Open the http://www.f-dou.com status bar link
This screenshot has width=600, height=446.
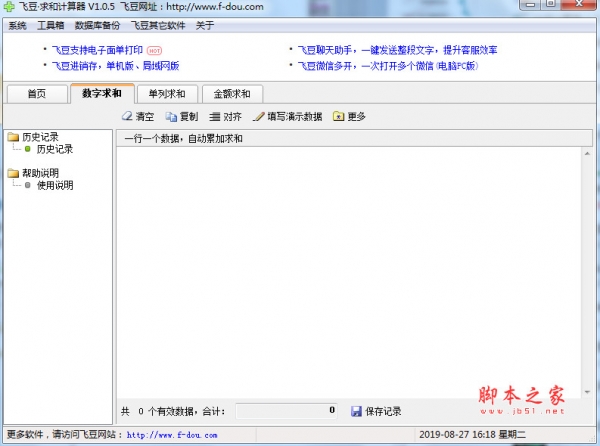click(172, 435)
